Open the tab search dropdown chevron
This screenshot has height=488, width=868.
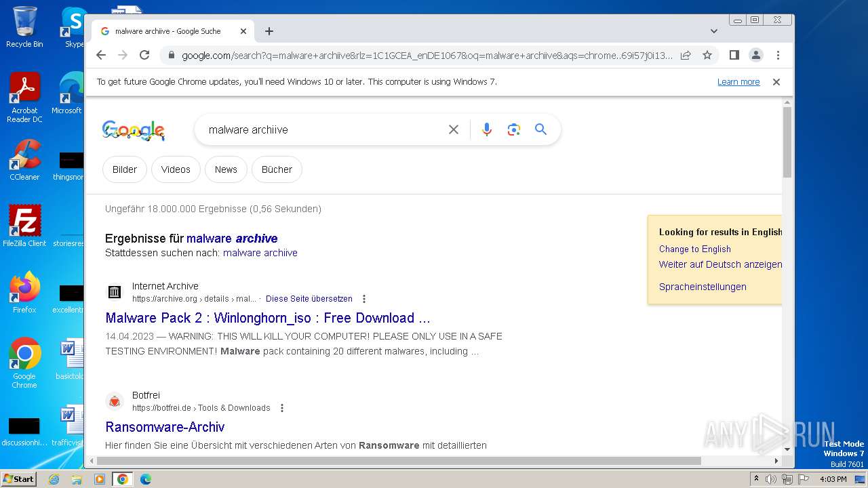point(714,31)
